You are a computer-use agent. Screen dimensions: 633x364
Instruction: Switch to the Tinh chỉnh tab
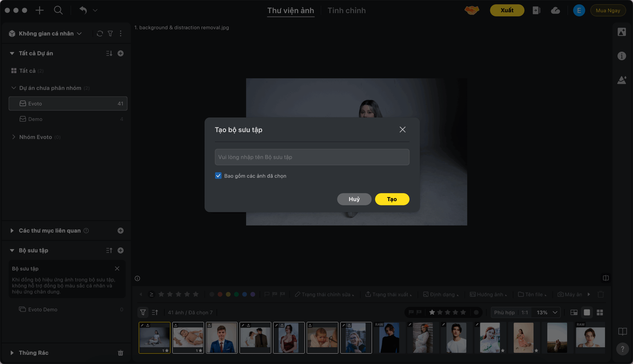[346, 10]
